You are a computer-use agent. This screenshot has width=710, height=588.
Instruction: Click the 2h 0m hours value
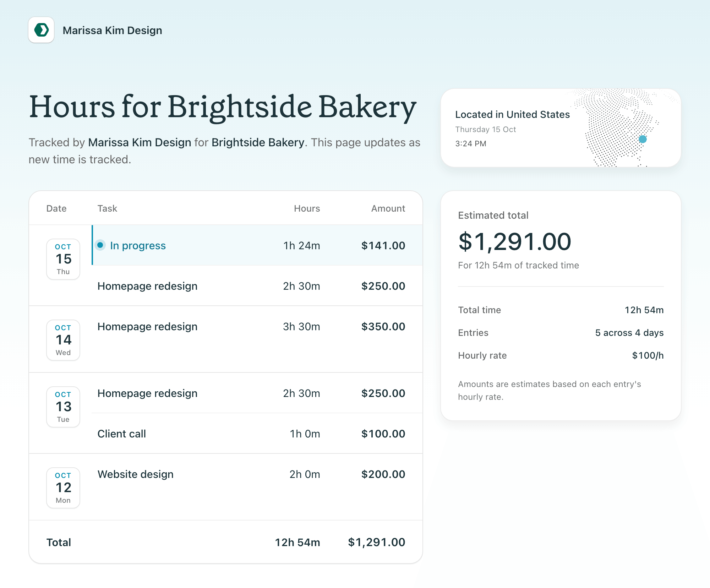coord(305,474)
